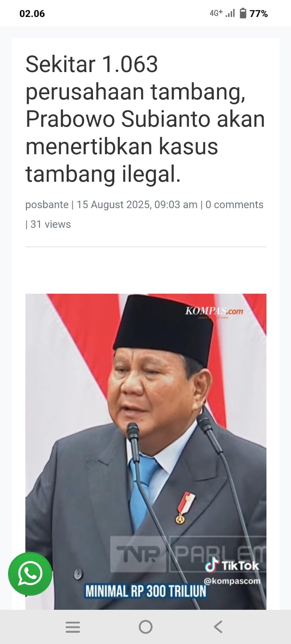The height and width of the screenshot is (644, 291).
Task: Tap the MINIMAL RP 300 TRILIUN caption
Action: tap(145, 591)
